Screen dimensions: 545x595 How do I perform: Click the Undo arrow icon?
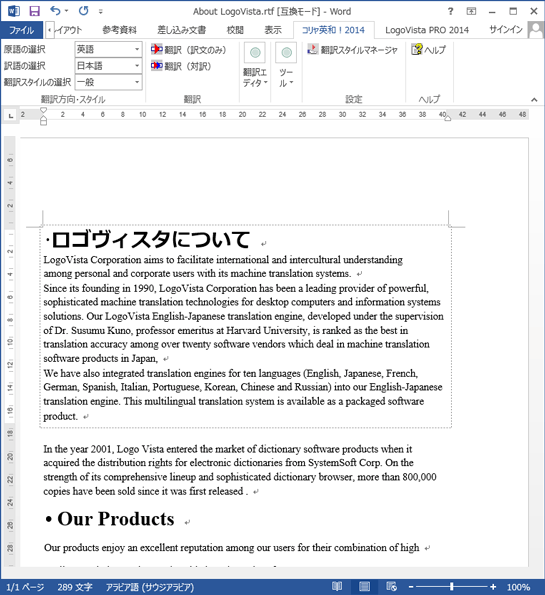55,11
